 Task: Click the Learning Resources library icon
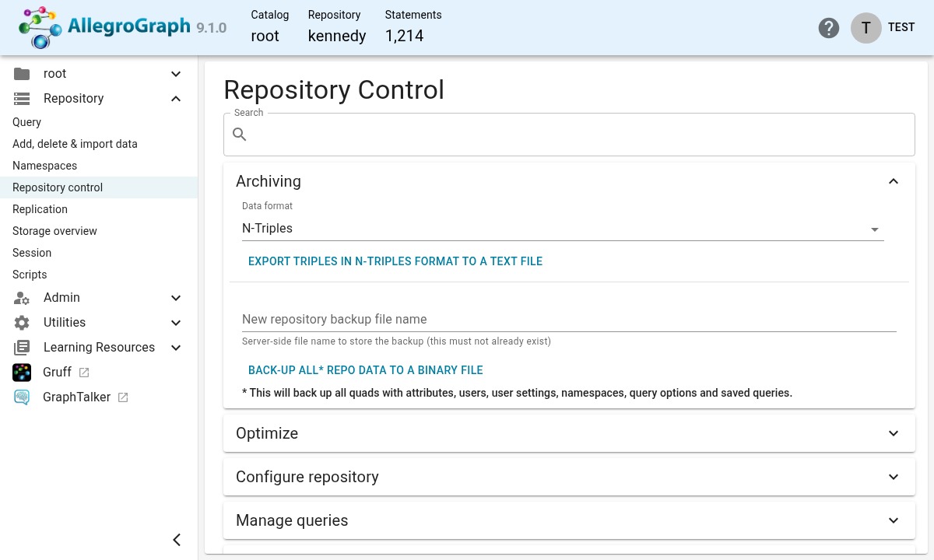tap(22, 348)
